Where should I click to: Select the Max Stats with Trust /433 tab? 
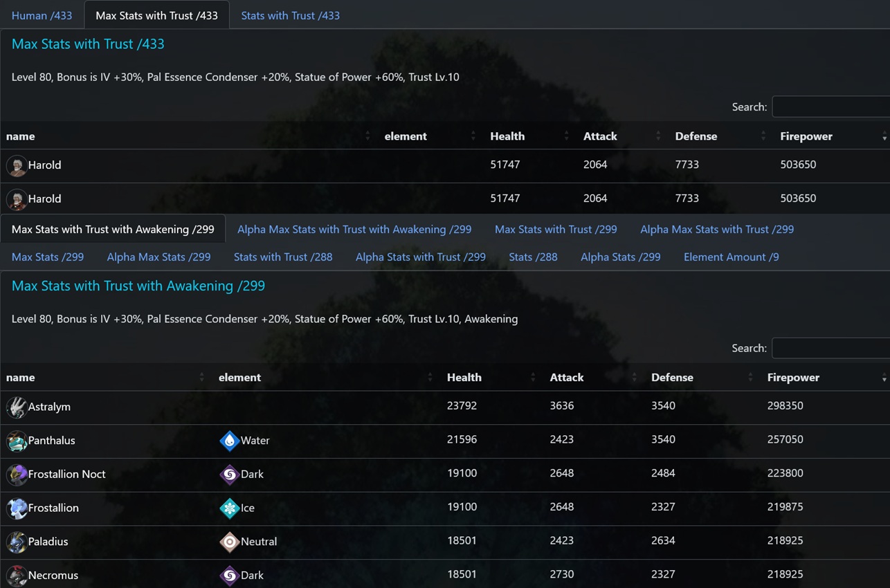[156, 15]
